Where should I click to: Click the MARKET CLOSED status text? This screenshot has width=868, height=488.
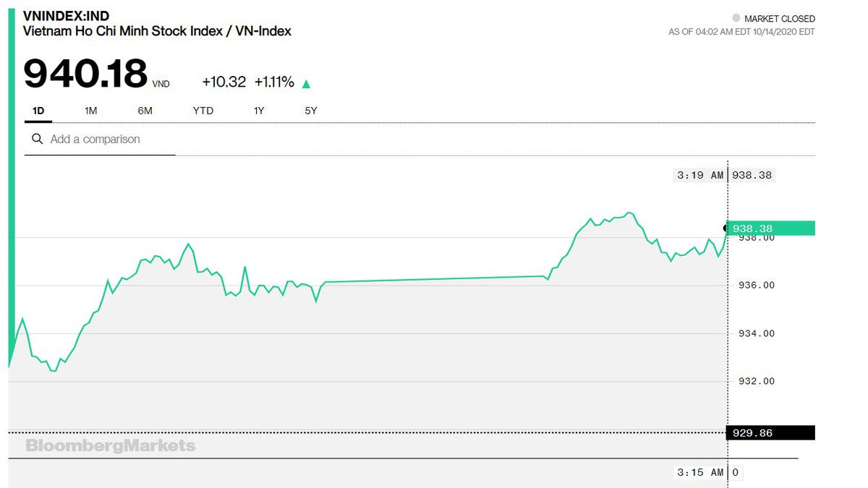(780, 19)
